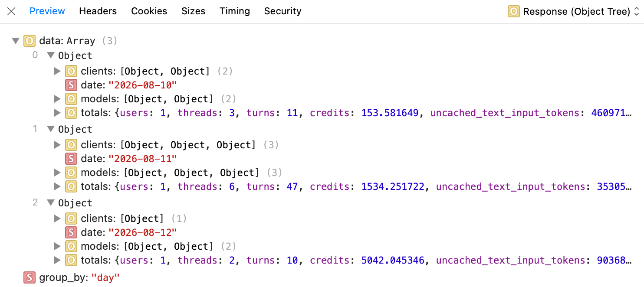Viewport: 644px width, 287px height.
Task: Close the preview panel with the X
Action: pyautogui.click(x=12, y=11)
